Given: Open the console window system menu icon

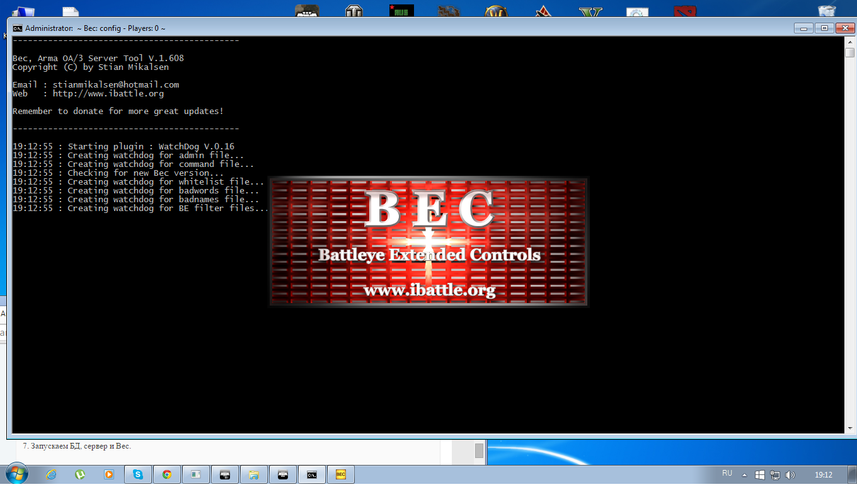Looking at the screenshot, I should 18,28.
